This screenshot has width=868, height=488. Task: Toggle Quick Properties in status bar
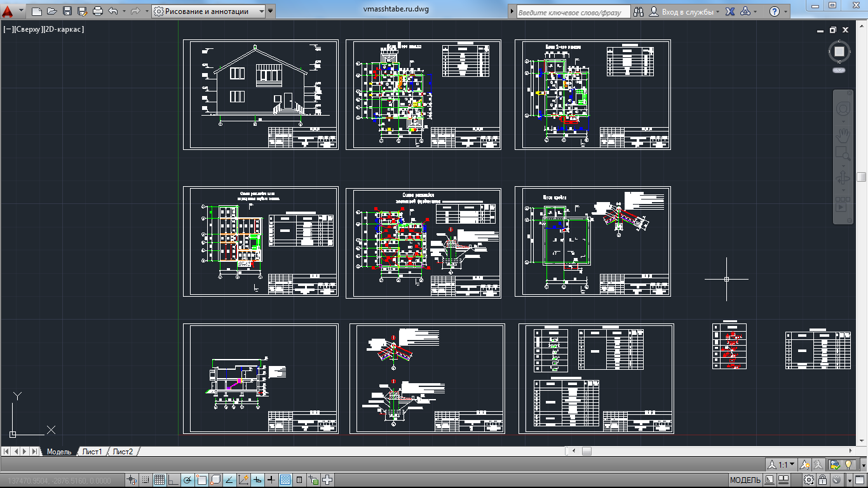click(x=299, y=480)
